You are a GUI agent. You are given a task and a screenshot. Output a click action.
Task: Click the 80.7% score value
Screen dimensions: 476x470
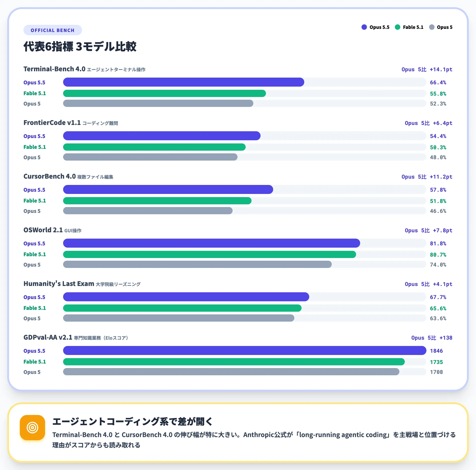pos(438,255)
